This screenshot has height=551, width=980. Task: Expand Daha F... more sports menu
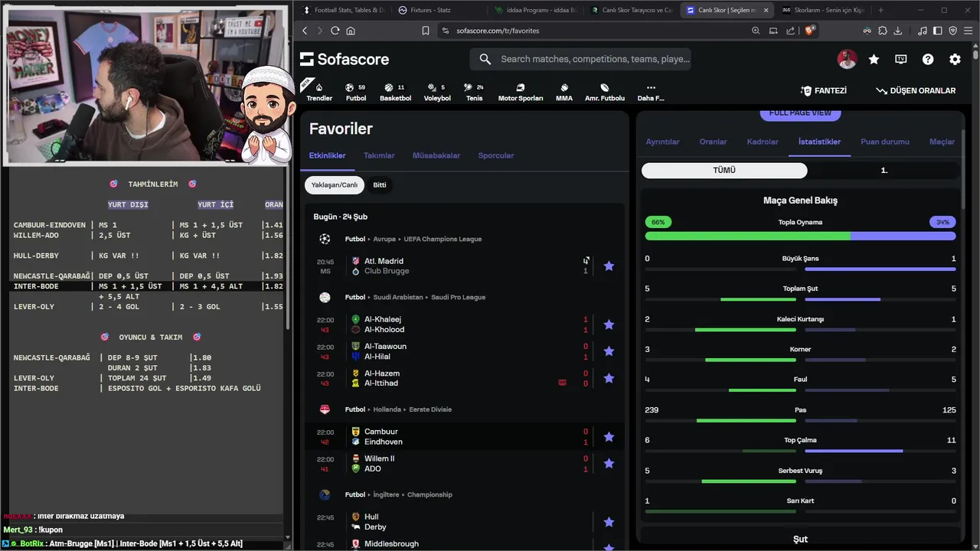coord(651,92)
